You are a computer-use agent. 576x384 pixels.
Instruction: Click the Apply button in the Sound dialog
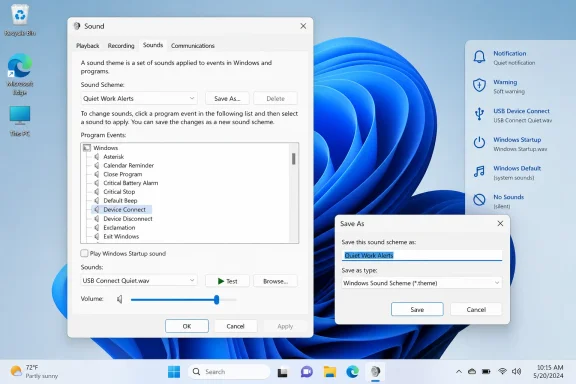(285, 326)
